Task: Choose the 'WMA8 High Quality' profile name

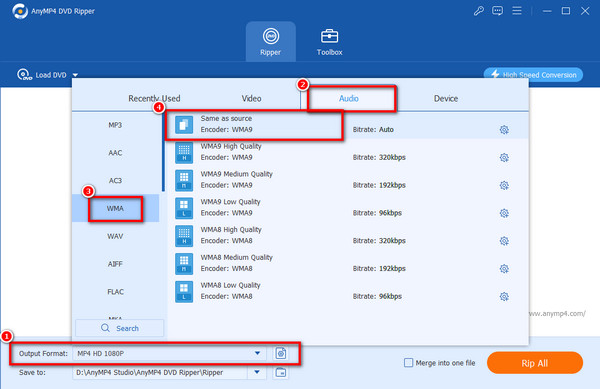Action: (x=231, y=229)
